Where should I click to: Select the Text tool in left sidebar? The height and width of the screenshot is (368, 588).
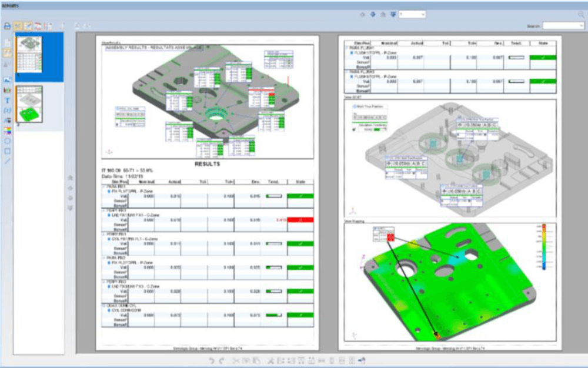point(7,101)
